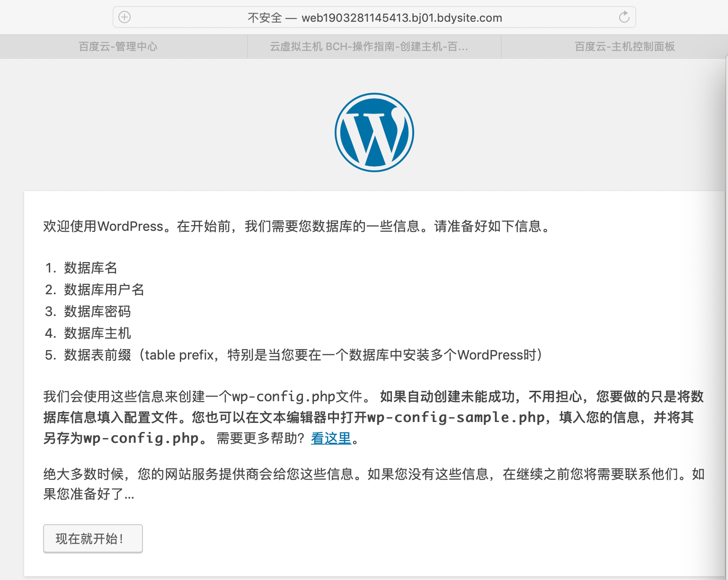Click the paragraph starting 绝大多数时候
This screenshot has height=580, width=728.
click(374, 484)
